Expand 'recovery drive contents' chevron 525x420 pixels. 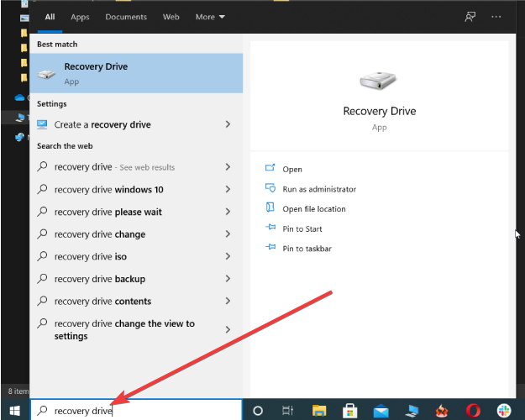point(228,301)
